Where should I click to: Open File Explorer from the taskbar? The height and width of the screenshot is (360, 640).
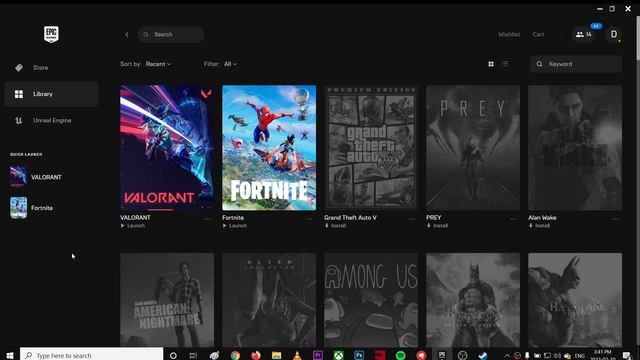tap(276, 356)
